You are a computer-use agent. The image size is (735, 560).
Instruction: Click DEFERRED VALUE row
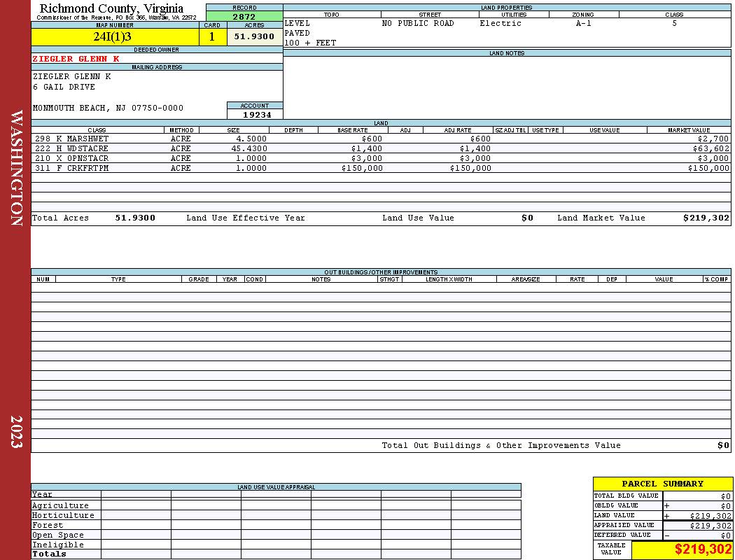(662, 535)
